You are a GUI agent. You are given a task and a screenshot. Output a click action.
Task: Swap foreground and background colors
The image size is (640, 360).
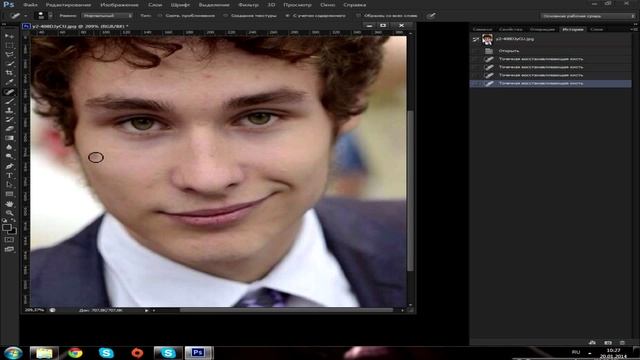(13, 220)
